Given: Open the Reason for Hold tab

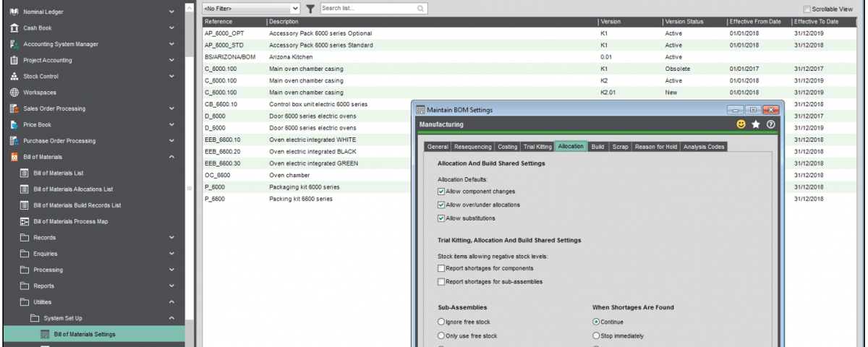Looking at the screenshot, I should click(x=655, y=147).
